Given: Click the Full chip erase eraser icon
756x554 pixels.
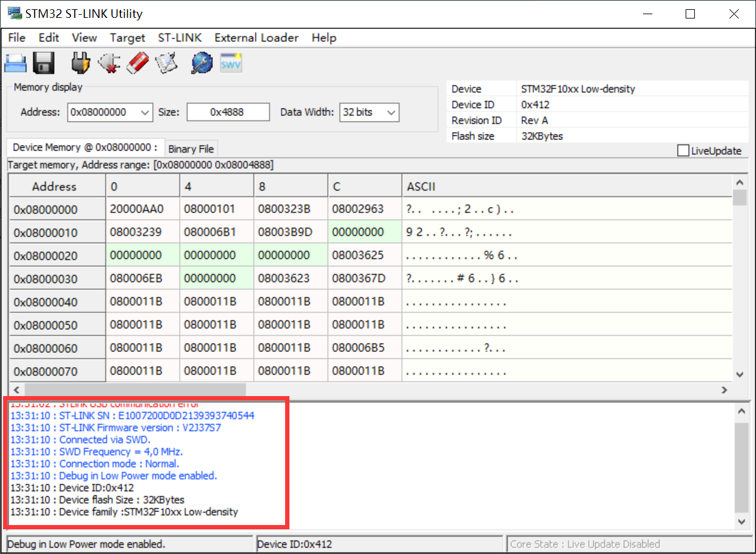Looking at the screenshot, I should pos(138,62).
